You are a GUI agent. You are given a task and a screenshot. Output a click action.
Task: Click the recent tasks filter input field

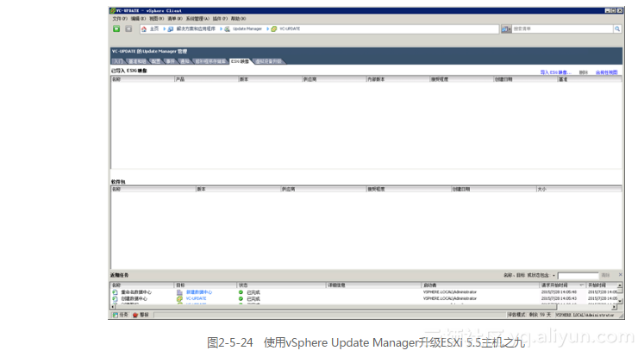(578, 275)
